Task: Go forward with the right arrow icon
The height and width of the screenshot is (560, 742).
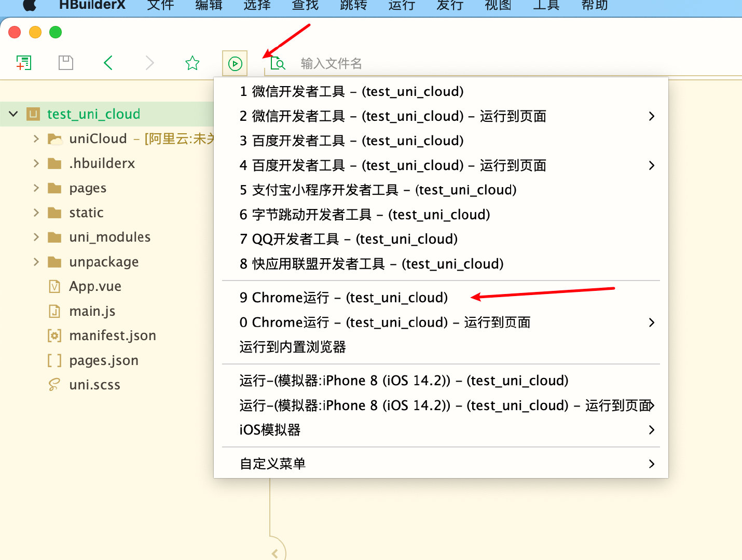Action: click(150, 63)
